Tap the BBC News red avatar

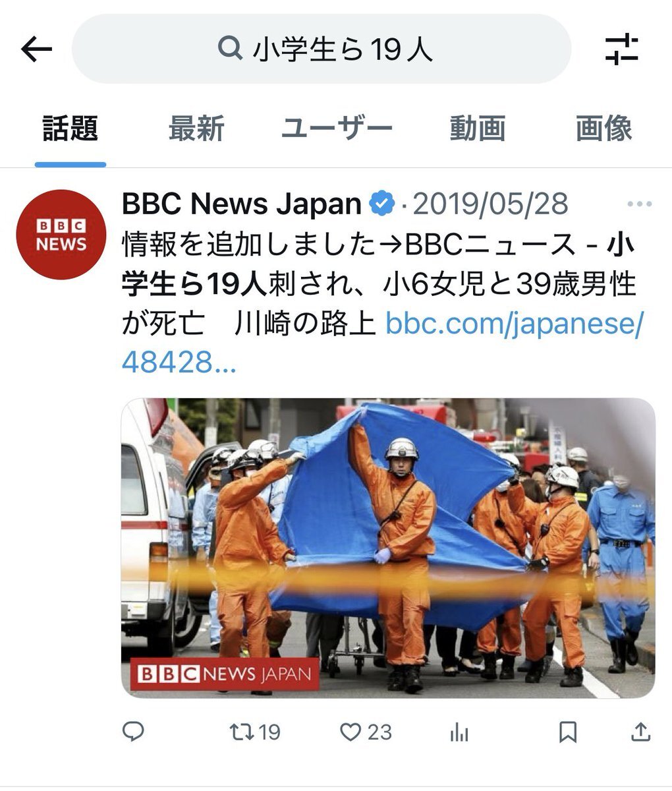(61, 235)
